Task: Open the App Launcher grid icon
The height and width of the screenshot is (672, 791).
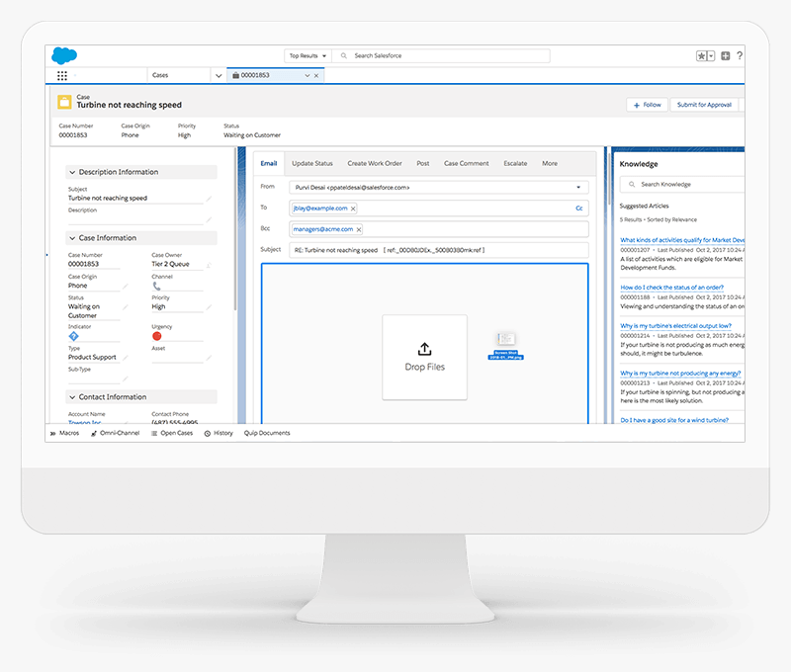Action: [62, 76]
